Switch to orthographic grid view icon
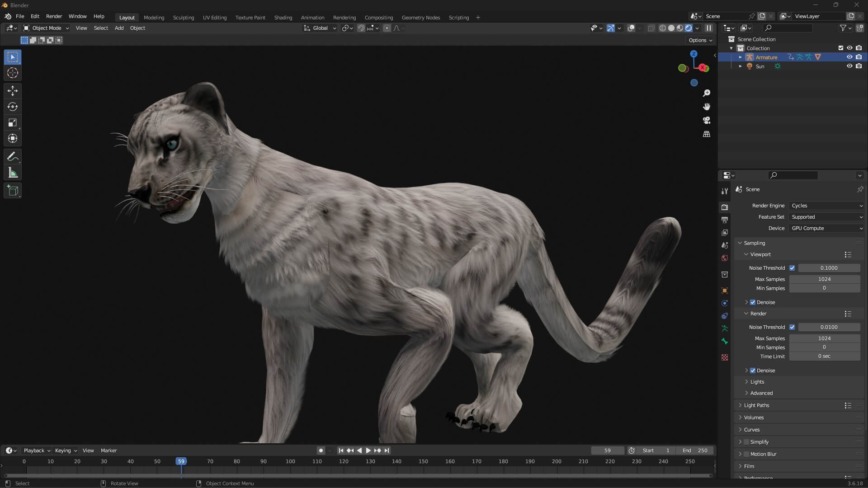Viewport: 868px width, 488px height. (x=707, y=134)
